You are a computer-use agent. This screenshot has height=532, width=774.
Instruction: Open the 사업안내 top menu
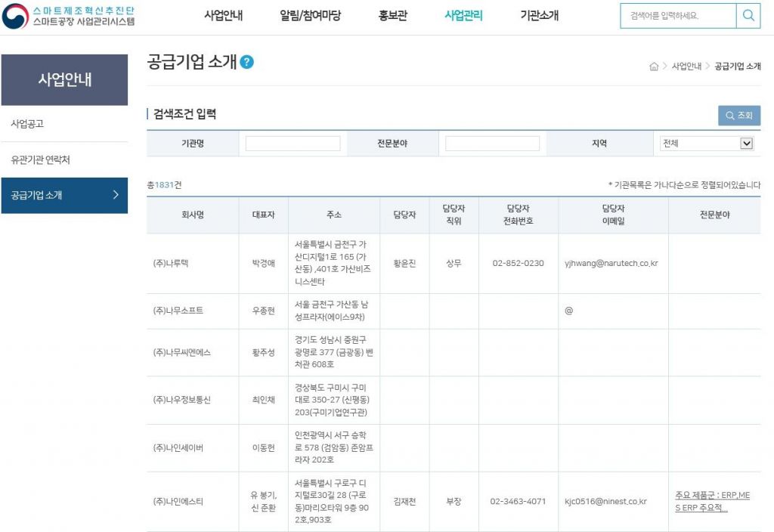click(x=223, y=16)
